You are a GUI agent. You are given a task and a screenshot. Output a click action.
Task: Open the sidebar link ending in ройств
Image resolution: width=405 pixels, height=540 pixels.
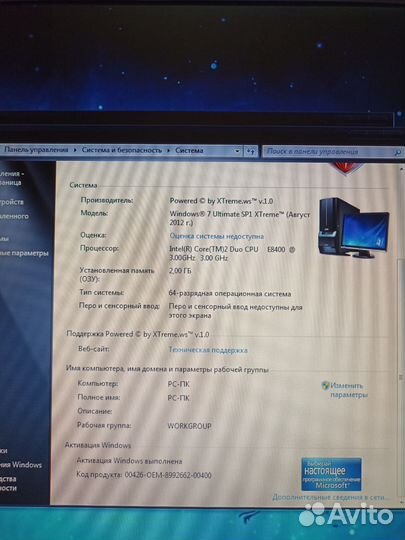tap(12, 202)
